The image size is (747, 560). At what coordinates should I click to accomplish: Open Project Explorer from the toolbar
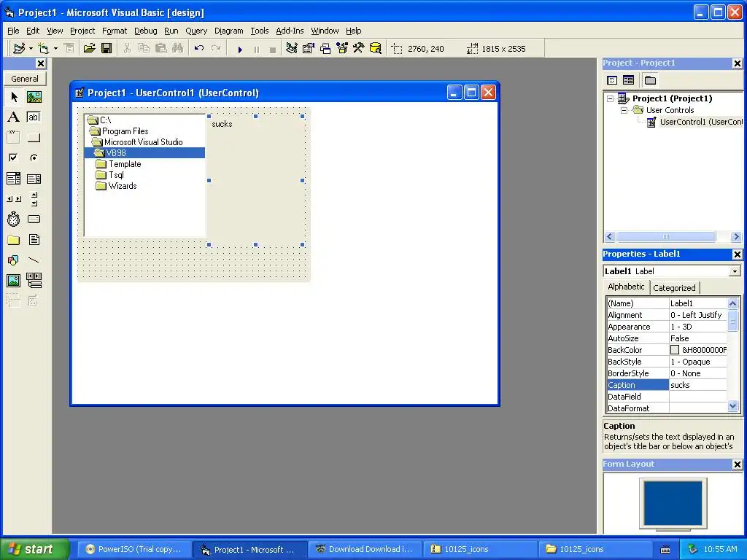[292, 49]
